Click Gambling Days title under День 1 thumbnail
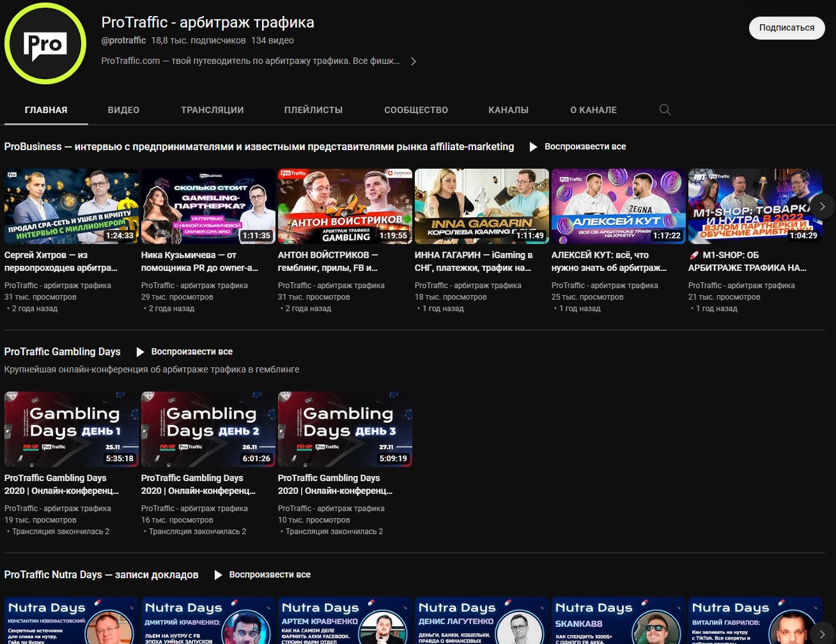Viewport: 836px width, 644px height. 61,484
